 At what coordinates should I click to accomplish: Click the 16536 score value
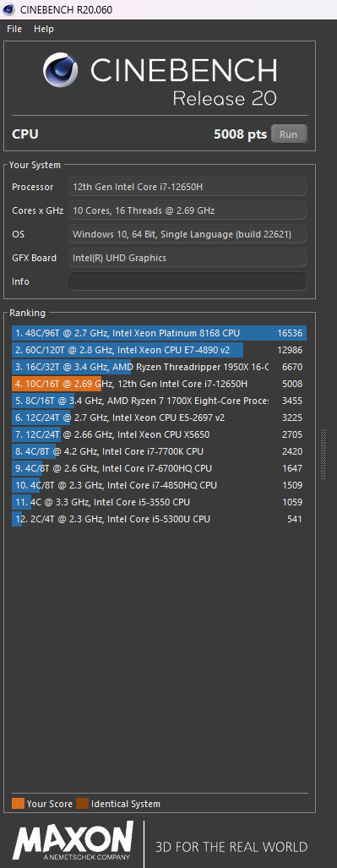tap(290, 333)
